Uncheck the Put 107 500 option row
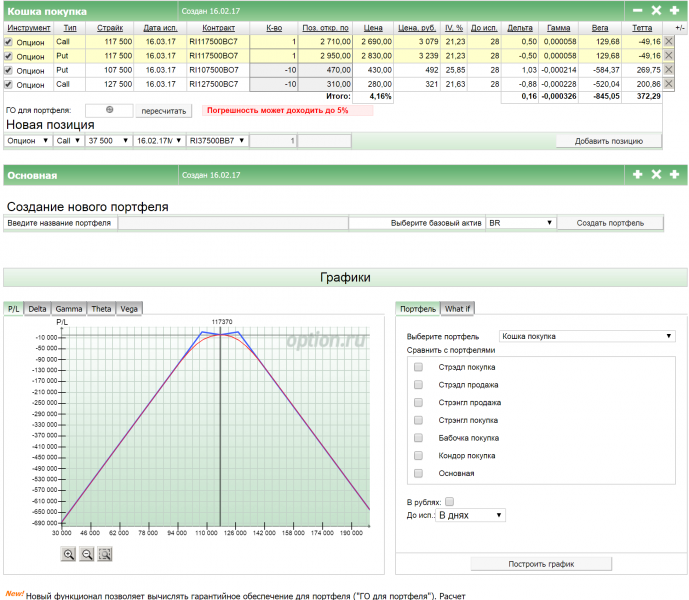 (x=9, y=70)
